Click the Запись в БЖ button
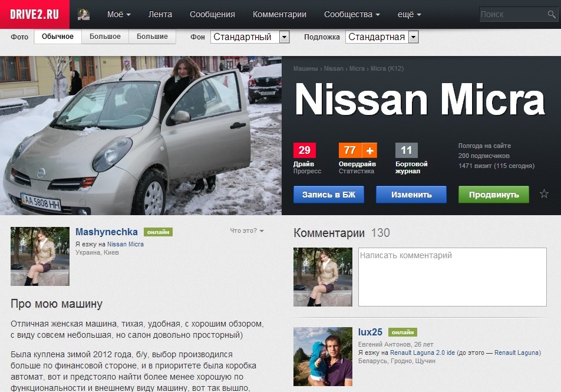 click(329, 195)
